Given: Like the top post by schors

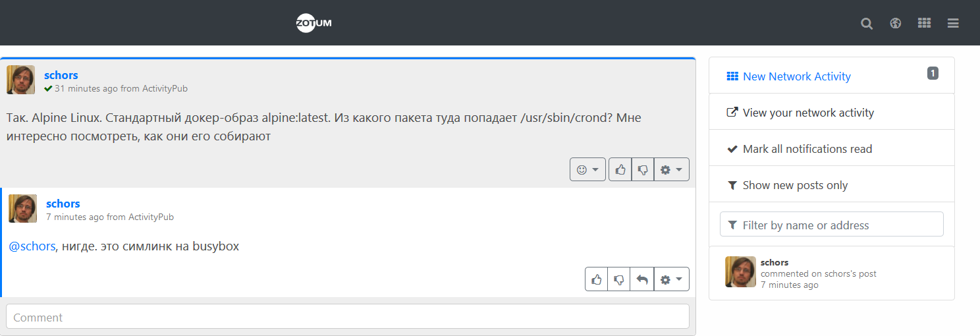Looking at the screenshot, I should pos(620,169).
